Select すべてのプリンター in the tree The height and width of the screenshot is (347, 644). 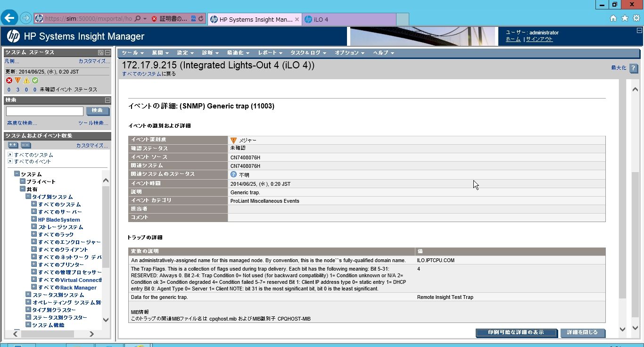coord(60,264)
